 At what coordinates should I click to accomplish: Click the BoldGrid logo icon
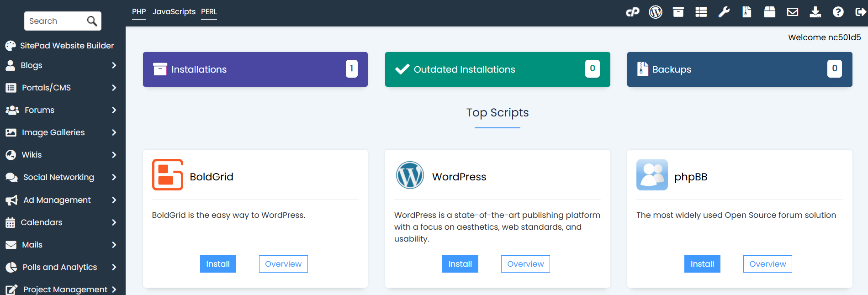click(168, 174)
